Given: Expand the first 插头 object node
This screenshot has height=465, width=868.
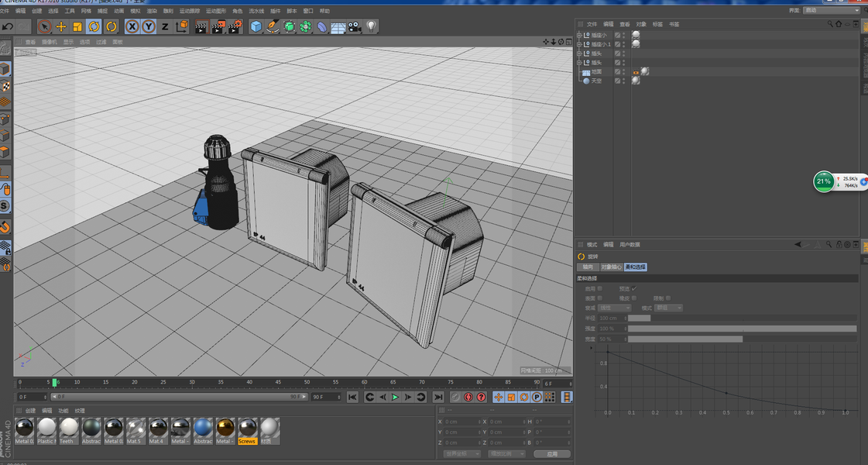Looking at the screenshot, I should tap(579, 53).
